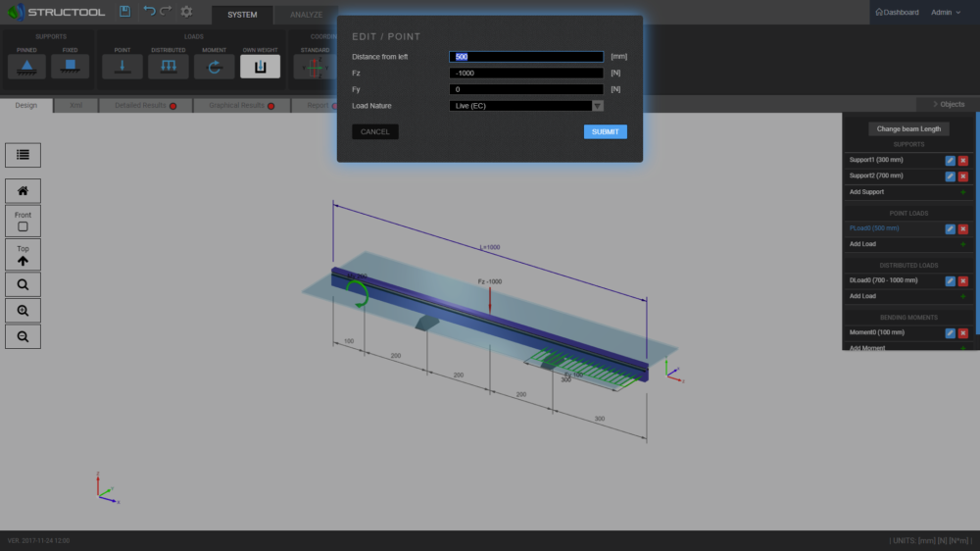Add a fixed support
This screenshot has width=980, height=551.
coord(70,67)
